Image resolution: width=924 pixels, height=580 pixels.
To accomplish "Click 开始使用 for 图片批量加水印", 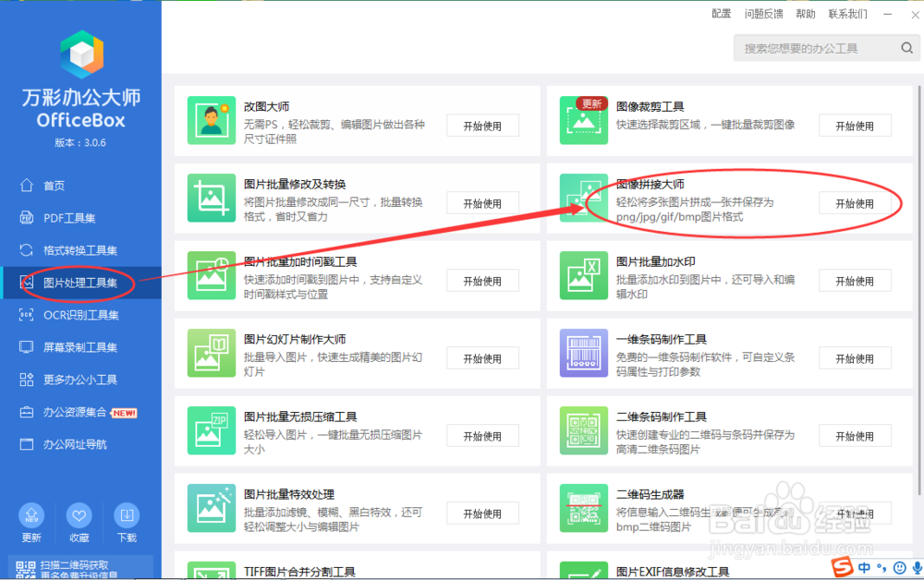I will (x=855, y=282).
